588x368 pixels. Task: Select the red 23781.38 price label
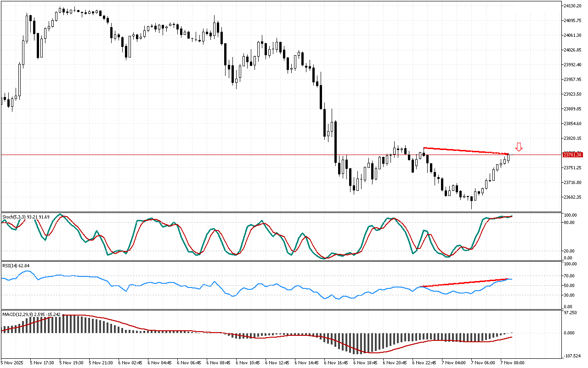(x=572, y=155)
